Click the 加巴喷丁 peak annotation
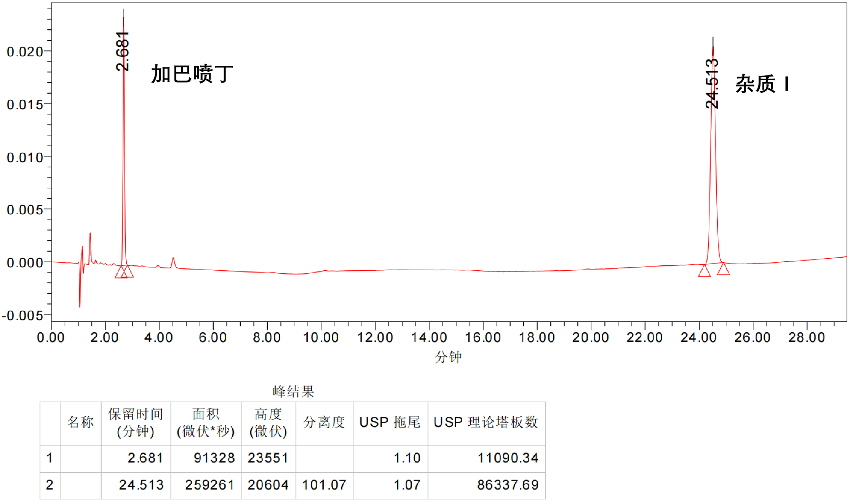The height and width of the screenshot is (504, 850). pos(192,74)
